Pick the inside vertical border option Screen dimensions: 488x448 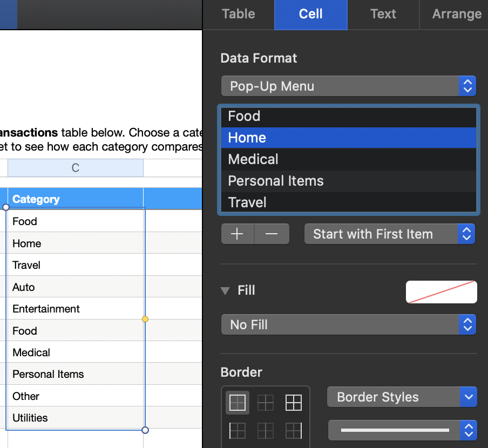(x=266, y=431)
